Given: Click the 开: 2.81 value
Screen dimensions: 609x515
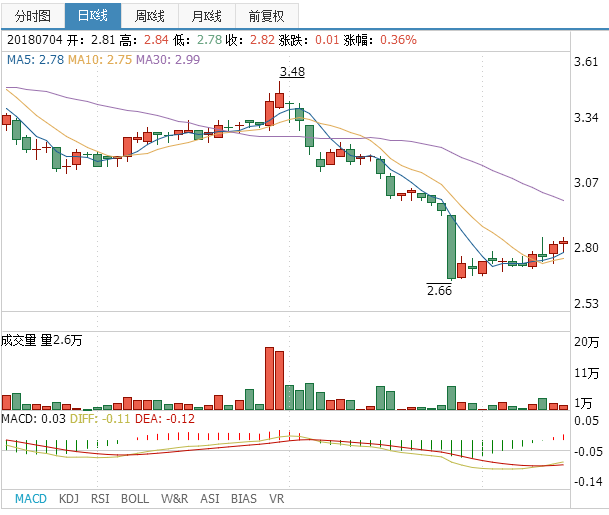Looking at the screenshot, I should 103,40.
